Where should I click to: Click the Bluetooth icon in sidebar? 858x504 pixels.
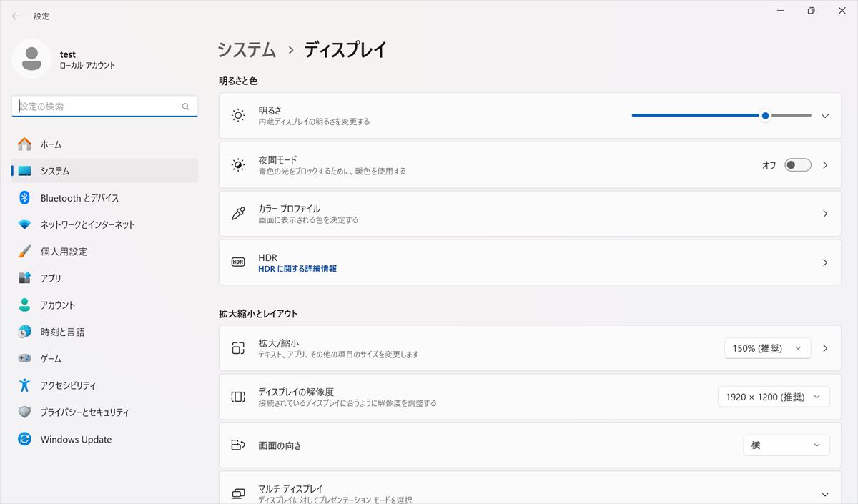(x=25, y=198)
